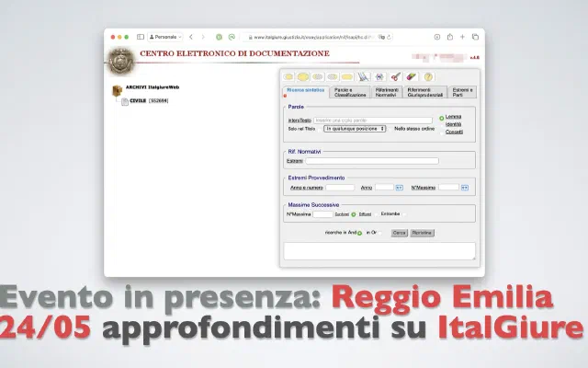Focus the Anno e numero input field

[340, 188]
